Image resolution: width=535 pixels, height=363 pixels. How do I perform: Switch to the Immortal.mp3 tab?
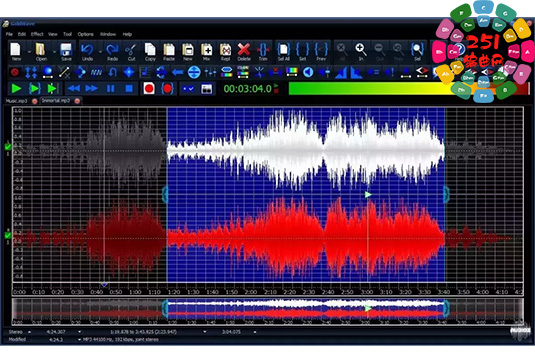pos(56,101)
